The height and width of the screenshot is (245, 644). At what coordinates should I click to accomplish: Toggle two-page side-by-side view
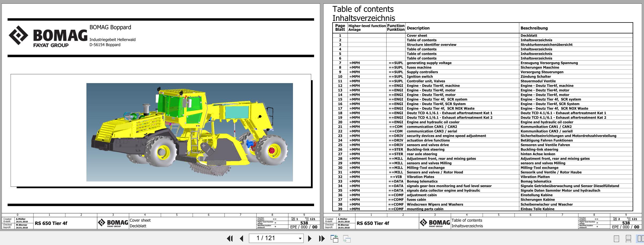tap(640, 238)
